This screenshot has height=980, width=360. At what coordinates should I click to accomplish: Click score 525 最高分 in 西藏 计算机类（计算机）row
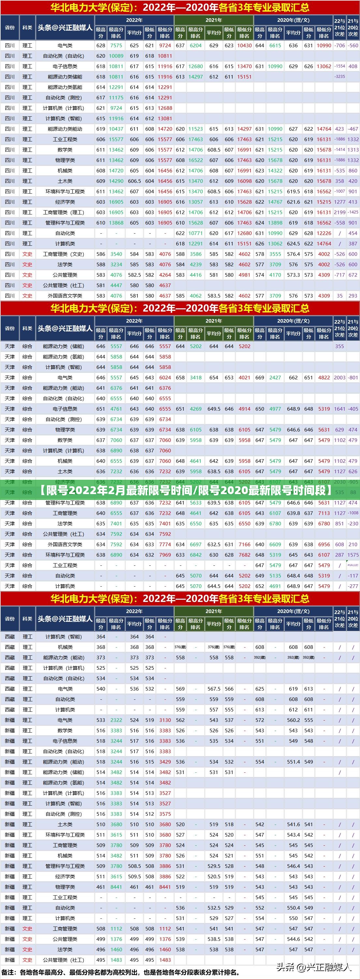point(101,668)
